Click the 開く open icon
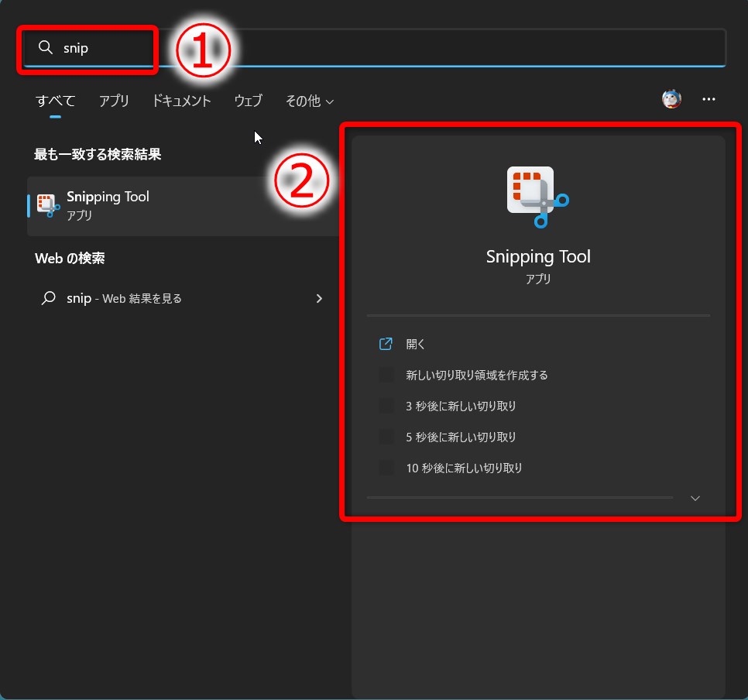 tap(386, 344)
